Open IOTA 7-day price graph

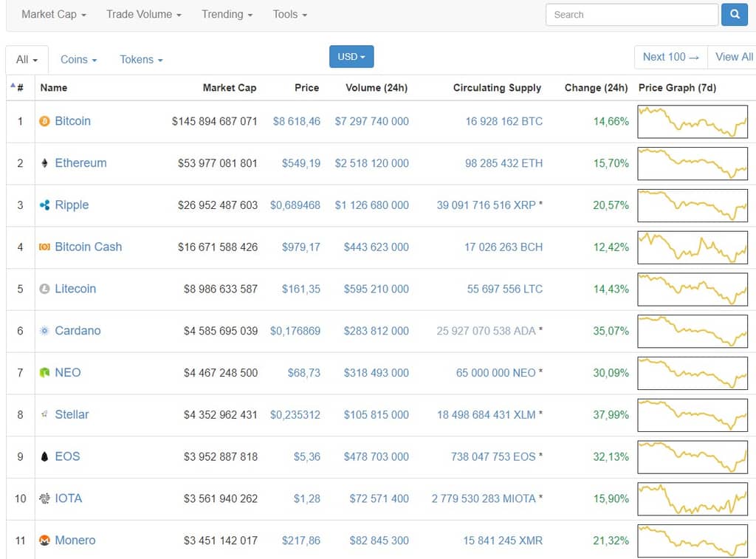(693, 498)
